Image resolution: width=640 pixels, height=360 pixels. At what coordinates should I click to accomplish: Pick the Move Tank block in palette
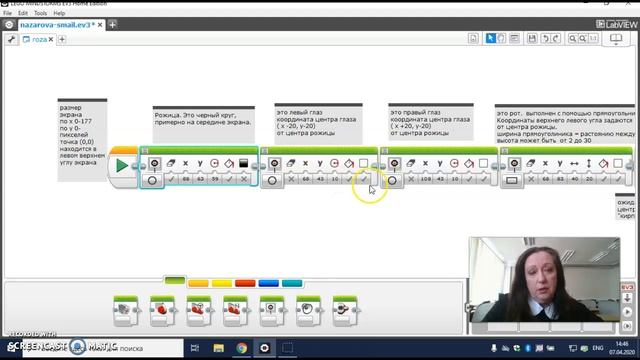[x=236, y=311]
